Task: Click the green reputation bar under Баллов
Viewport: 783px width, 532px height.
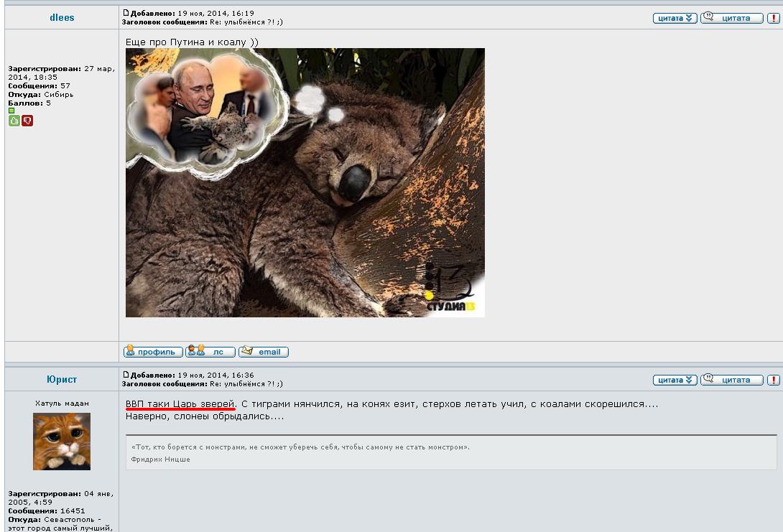Action: [11, 111]
